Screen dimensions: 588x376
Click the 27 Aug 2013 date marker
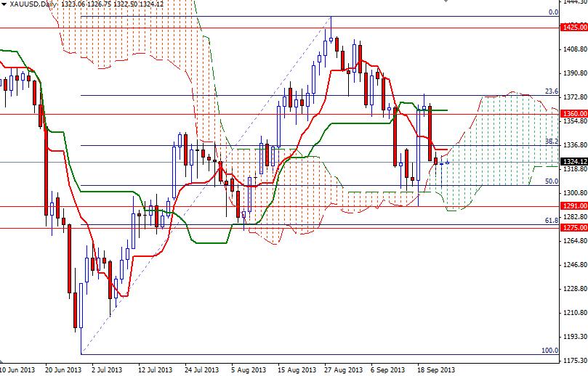[x=343, y=370]
